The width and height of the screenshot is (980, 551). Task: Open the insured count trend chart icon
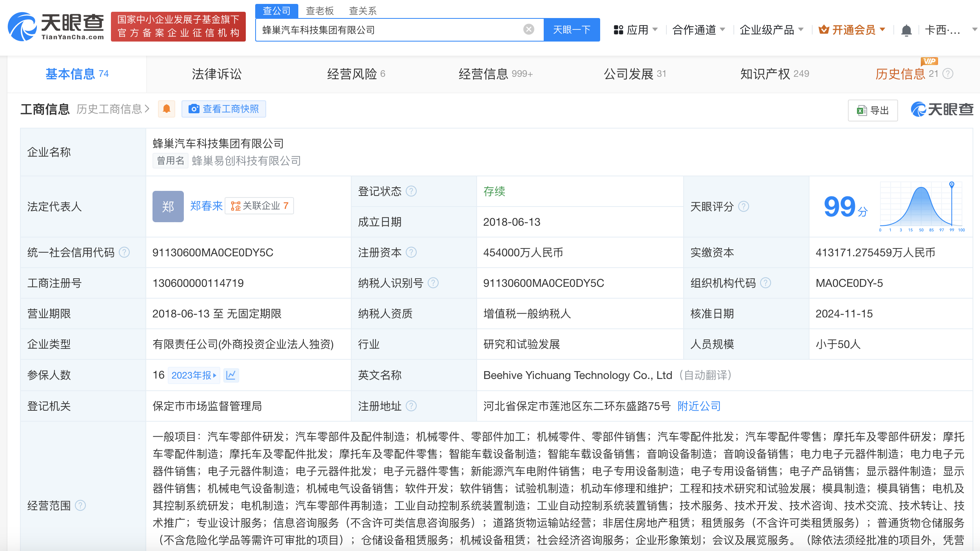coord(231,375)
